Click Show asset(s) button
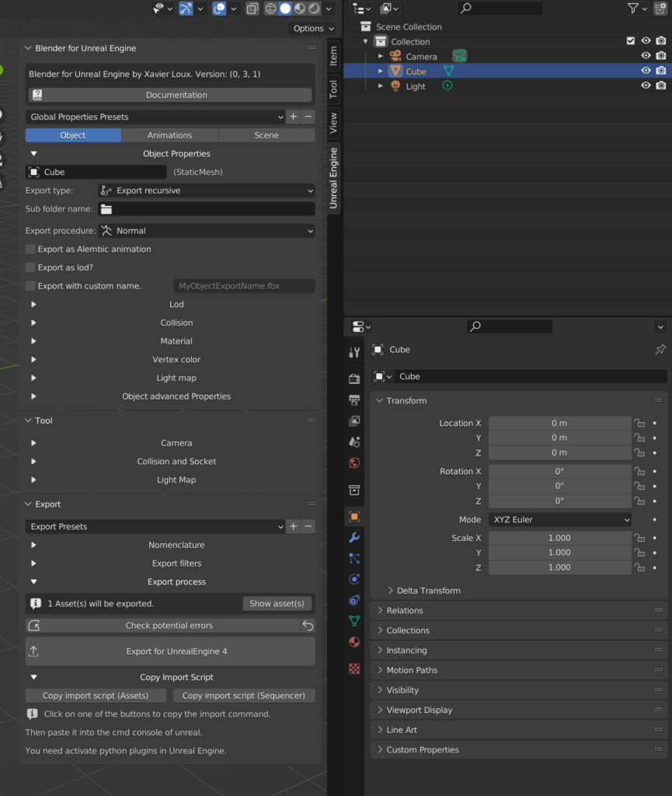 point(277,603)
